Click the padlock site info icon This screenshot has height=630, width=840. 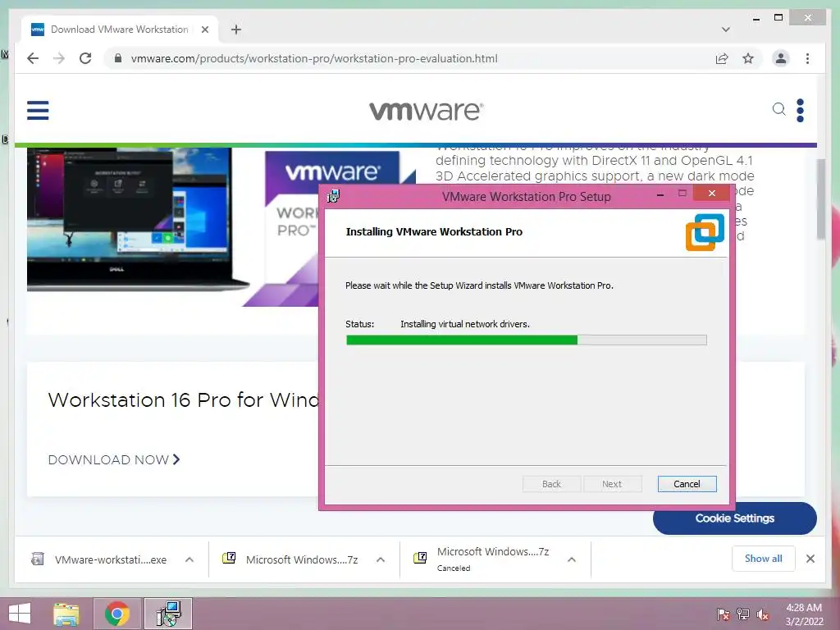[x=118, y=58]
